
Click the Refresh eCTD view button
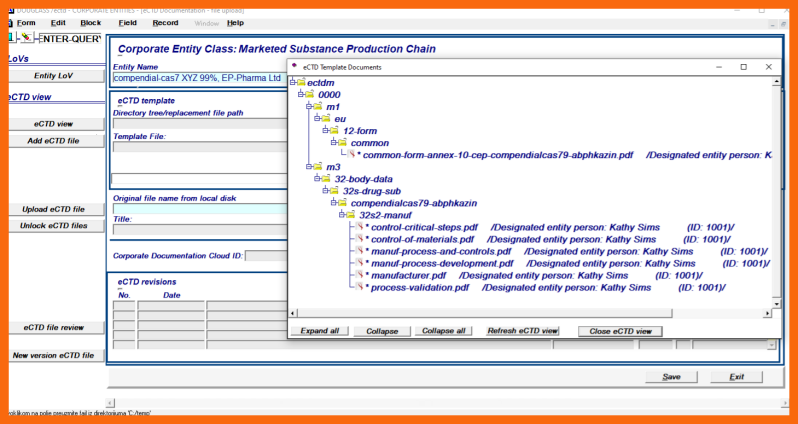tap(523, 331)
